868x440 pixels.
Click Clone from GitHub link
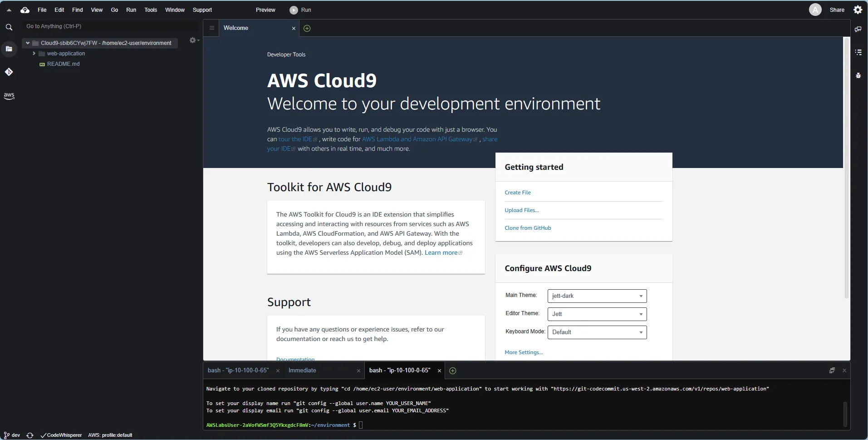coord(528,228)
